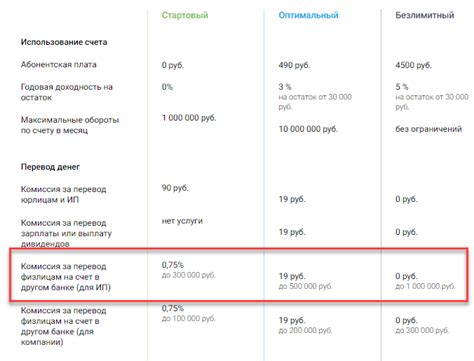This screenshot has width=474, height=361.
Task: Select Максимальные обороты по счету label
Action: (70, 125)
